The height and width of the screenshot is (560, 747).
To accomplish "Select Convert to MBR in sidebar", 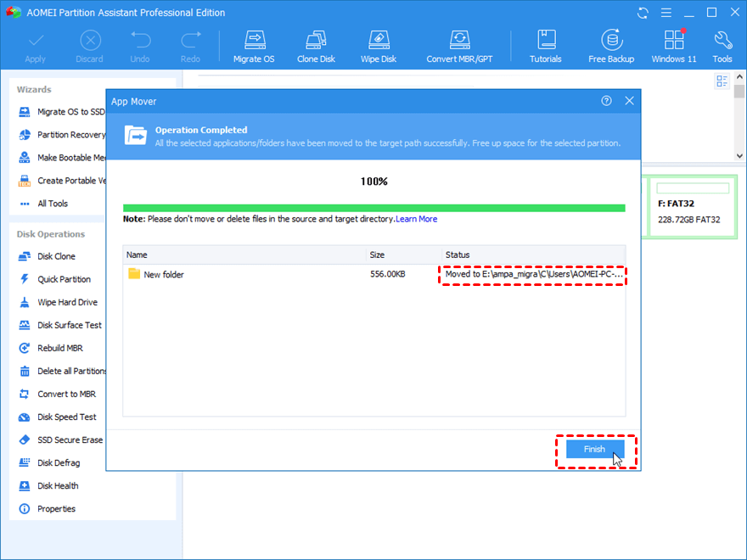I will 57,394.
